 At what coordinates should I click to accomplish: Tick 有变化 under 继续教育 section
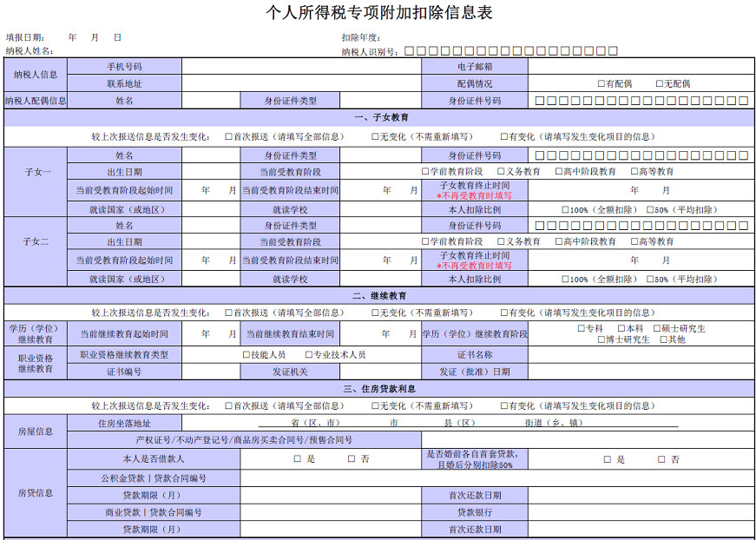point(504,313)
